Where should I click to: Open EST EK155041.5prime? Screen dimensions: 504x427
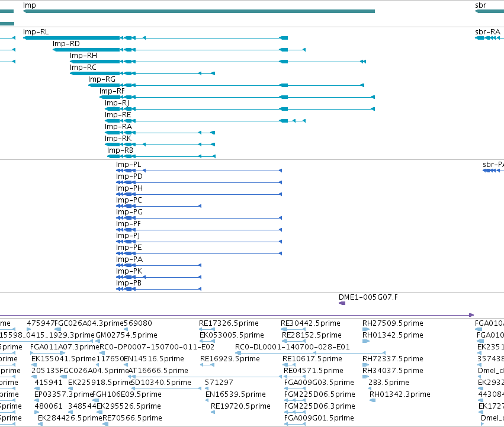(x=63, y=359)
